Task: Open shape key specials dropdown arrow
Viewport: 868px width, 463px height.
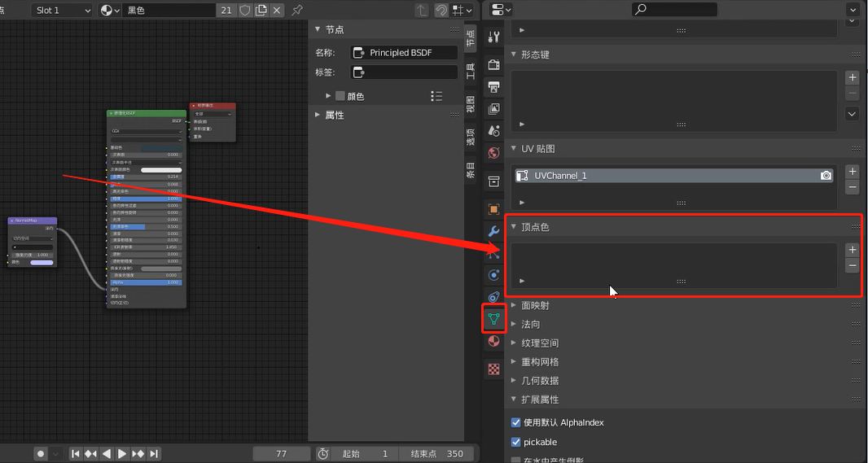Action: coord(853,114)
